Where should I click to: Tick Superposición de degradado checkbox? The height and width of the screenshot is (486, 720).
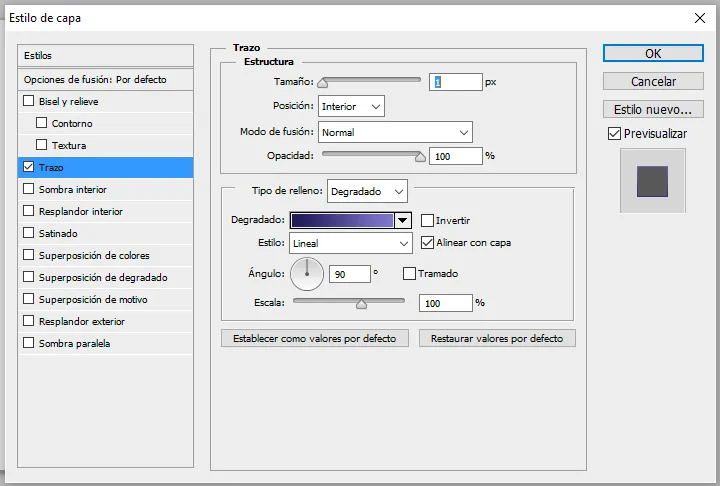click(28, 277)
